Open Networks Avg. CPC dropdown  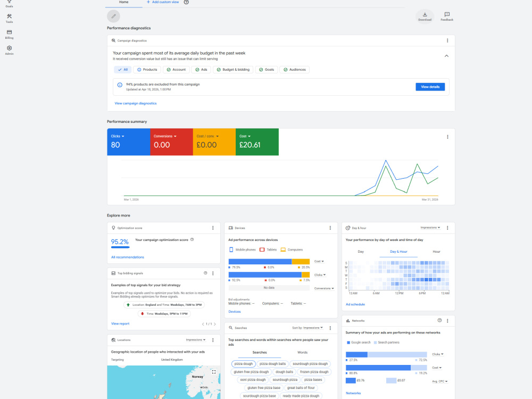[x=440, y=381]
